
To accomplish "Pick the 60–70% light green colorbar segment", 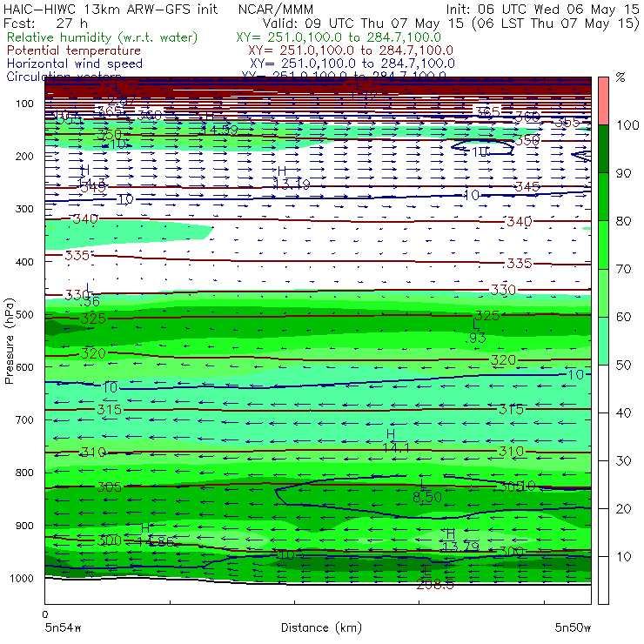I will (x=603, y=292).
